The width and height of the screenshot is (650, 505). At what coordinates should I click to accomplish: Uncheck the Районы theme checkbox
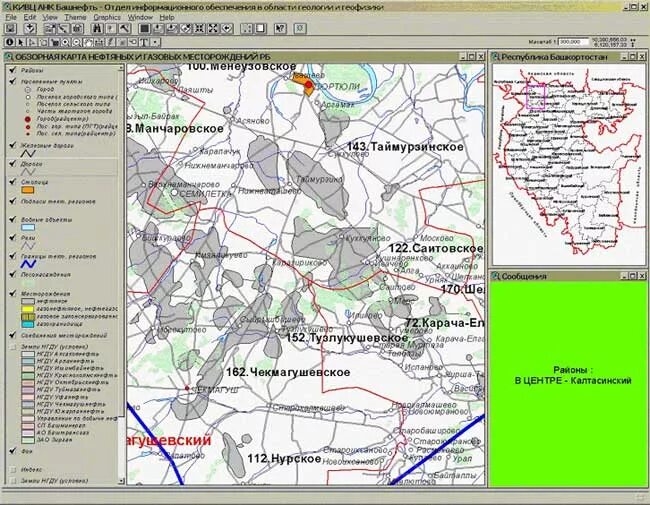12,70
